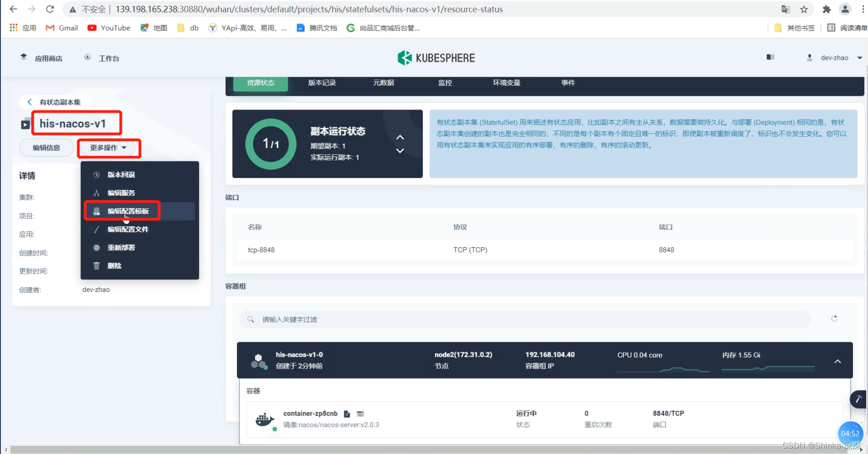Click the docker icon for container-zp8cnb
Screen dimensions: 868x454
265,419
